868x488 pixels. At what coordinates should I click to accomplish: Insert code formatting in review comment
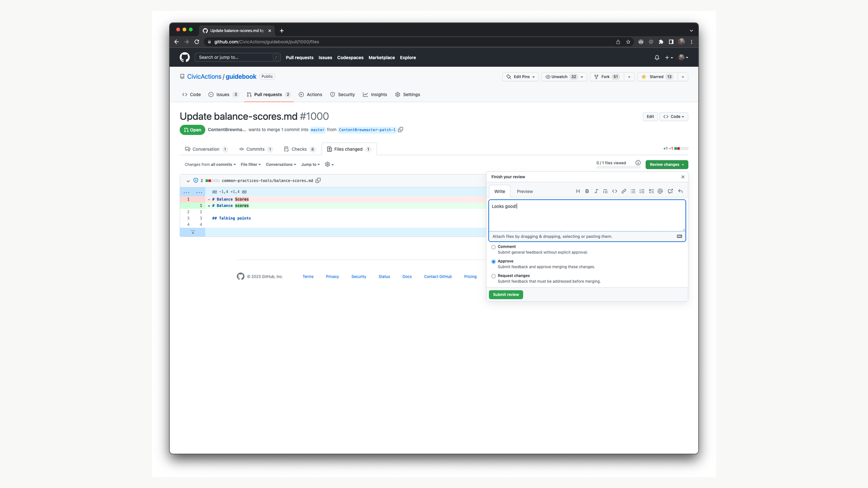click(615, 191)
